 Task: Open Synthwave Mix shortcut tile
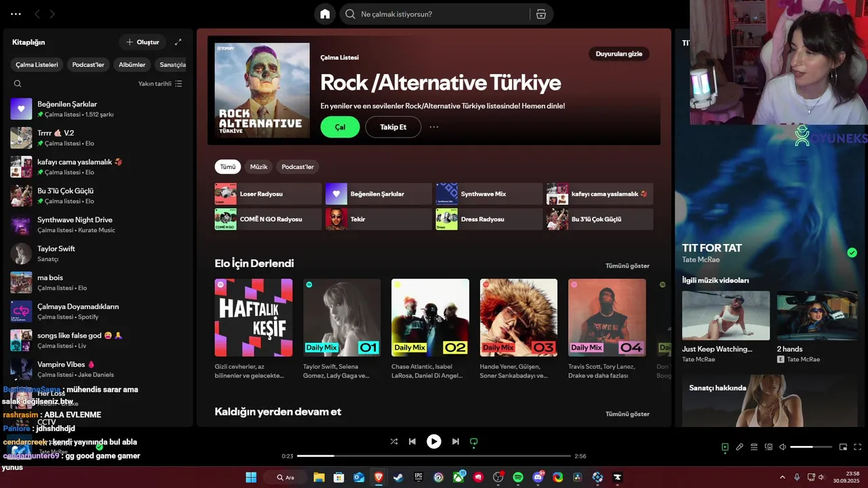(x=490, y=194)
